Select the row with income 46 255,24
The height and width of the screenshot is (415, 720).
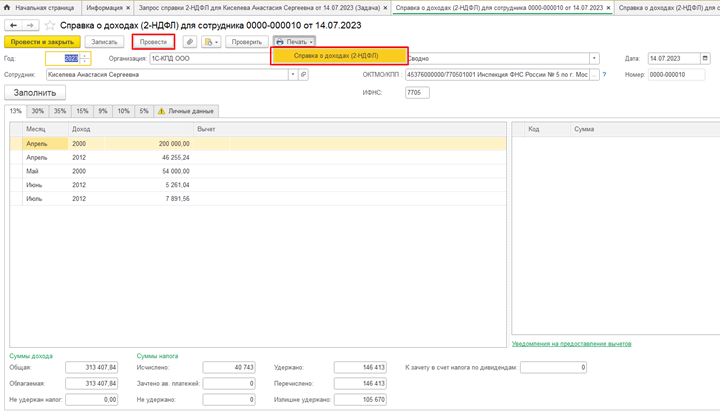[258, 157]
